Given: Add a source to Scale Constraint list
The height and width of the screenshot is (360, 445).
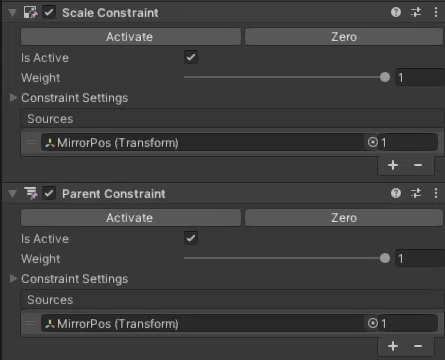Looking at the screenshot, I should pos(393,165).
